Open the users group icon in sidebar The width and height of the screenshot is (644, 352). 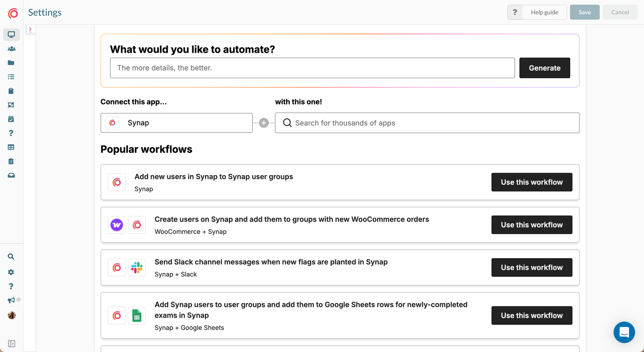[11, 49]
